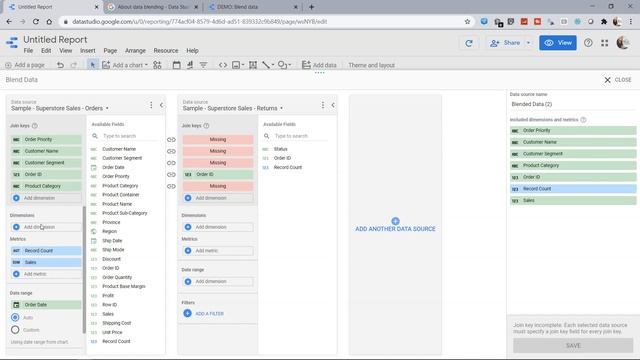Open the help question mark icon
Viewport: 640px width, 360px height.
[x=588, y=42]
